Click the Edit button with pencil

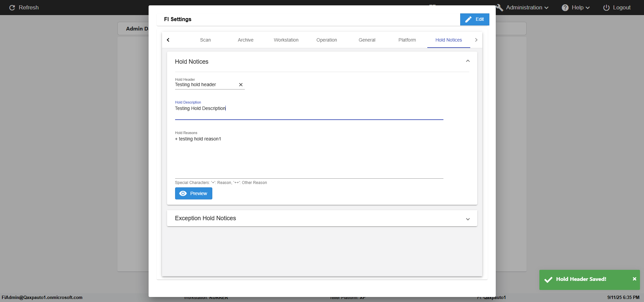(x=474, y=19)
